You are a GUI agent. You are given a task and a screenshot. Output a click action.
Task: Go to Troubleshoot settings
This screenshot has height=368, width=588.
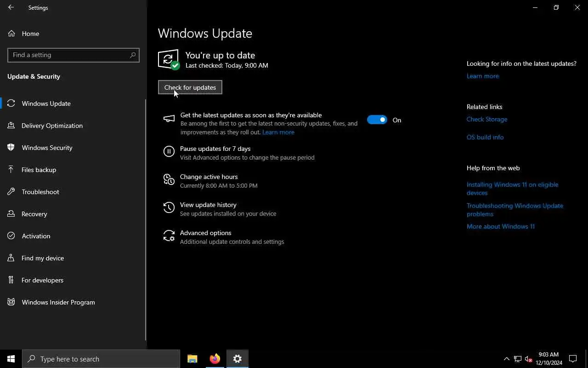pyautogui.click(x=73, y=192)
